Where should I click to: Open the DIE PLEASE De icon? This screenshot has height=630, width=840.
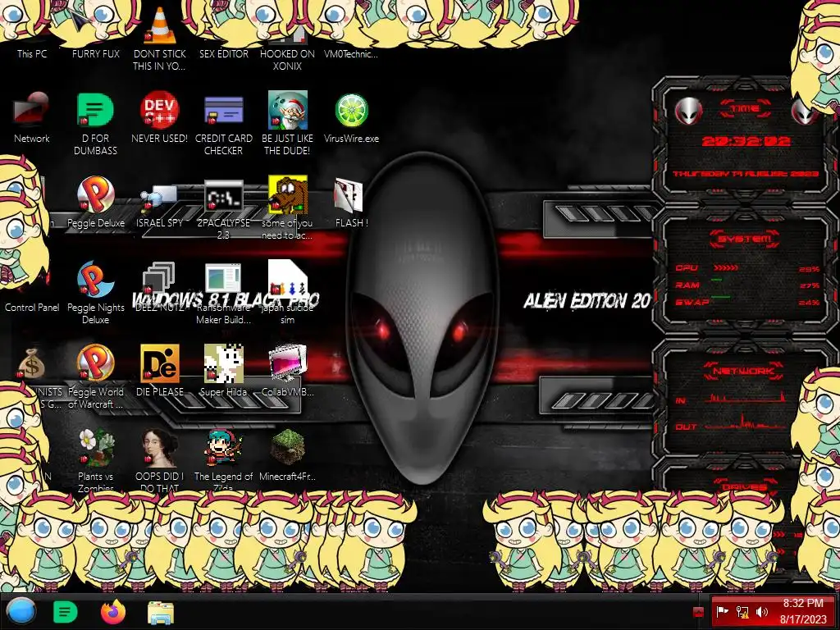tap(160, 363)
